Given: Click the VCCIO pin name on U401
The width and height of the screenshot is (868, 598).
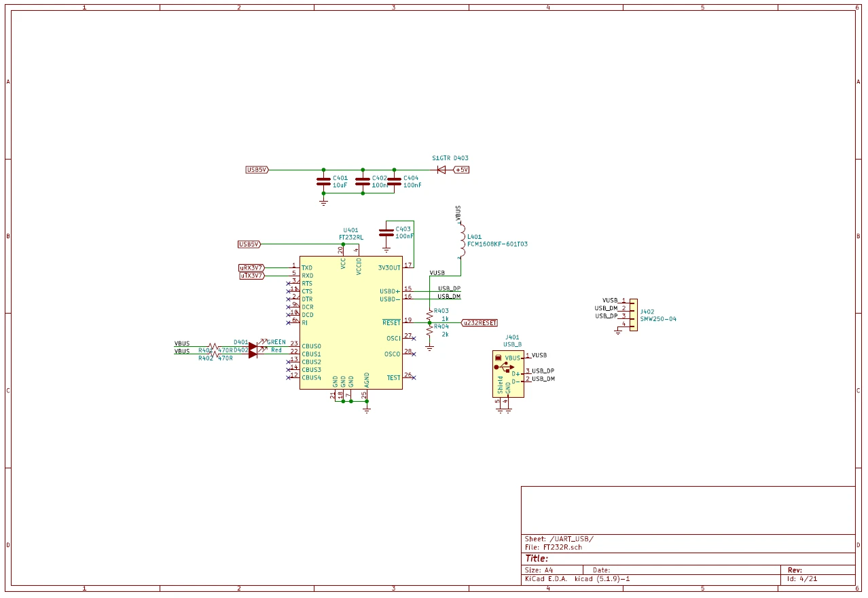Looking at the screenshot, I should 359,266.
